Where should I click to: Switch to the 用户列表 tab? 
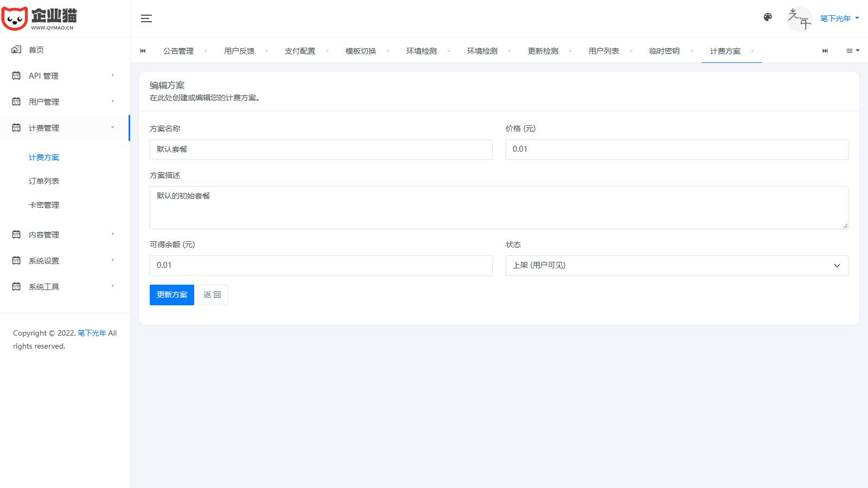(603, 51)
